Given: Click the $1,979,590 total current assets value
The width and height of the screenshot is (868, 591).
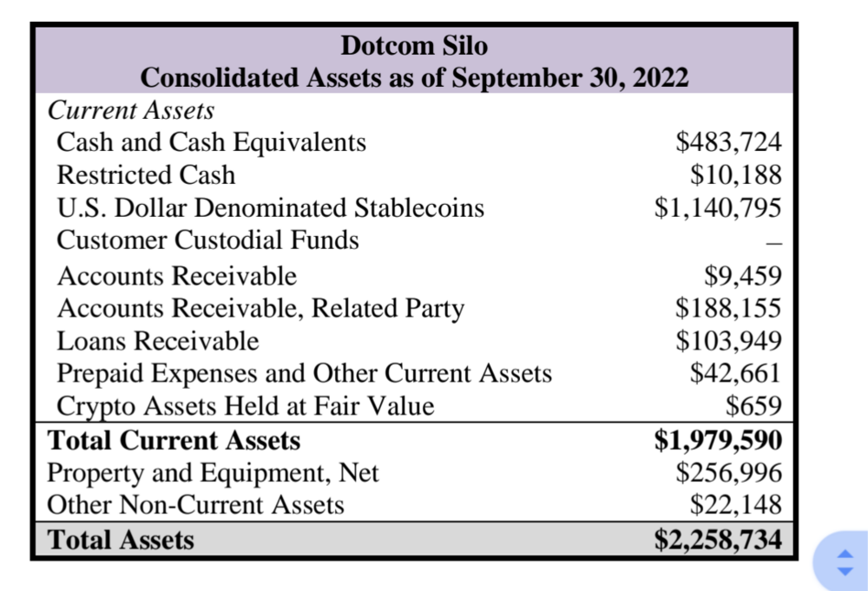Looking at the screenshot, I should coord(718,440).
